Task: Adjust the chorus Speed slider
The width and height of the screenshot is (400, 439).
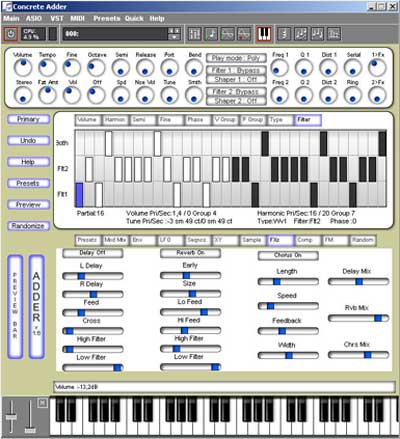Action: coord(288,306)
